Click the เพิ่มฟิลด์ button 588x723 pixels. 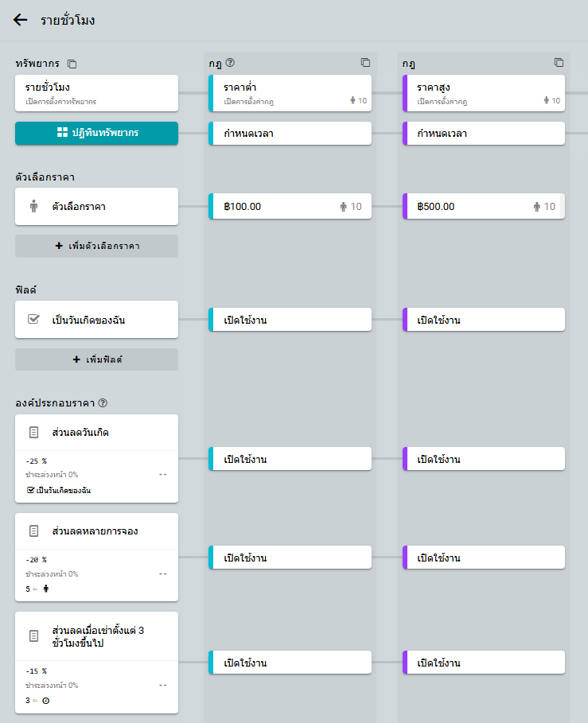[96, 360]
